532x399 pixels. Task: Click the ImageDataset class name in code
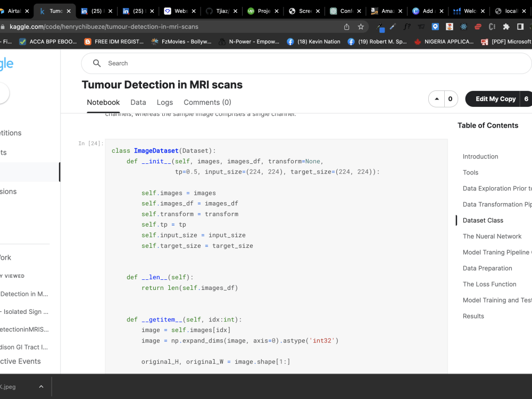coord(156,151)
